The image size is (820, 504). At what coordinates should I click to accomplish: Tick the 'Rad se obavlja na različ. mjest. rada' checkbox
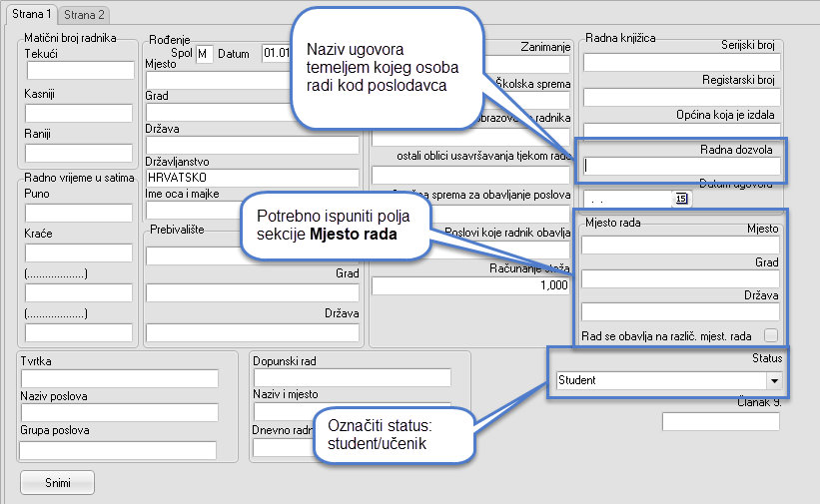770,335
